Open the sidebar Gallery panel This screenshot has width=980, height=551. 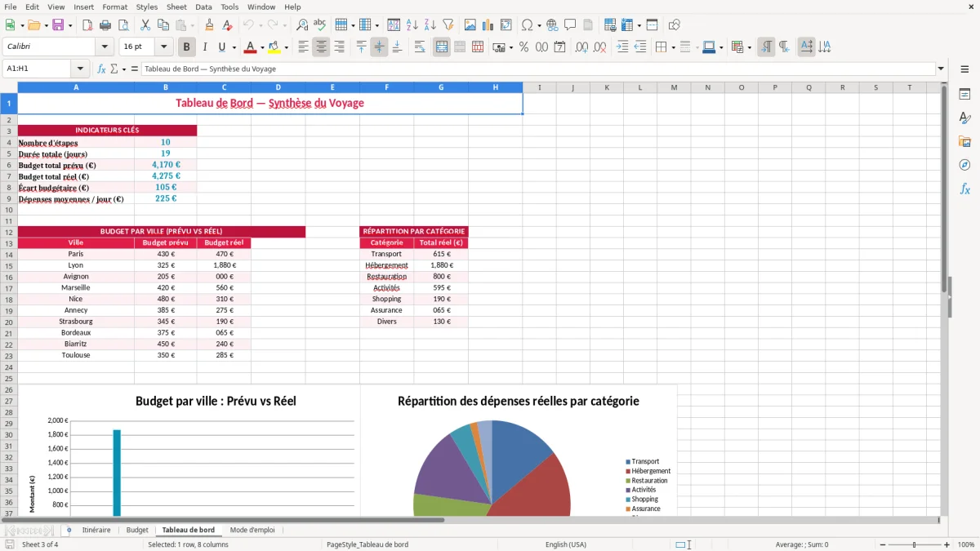(x=964, y=141)
